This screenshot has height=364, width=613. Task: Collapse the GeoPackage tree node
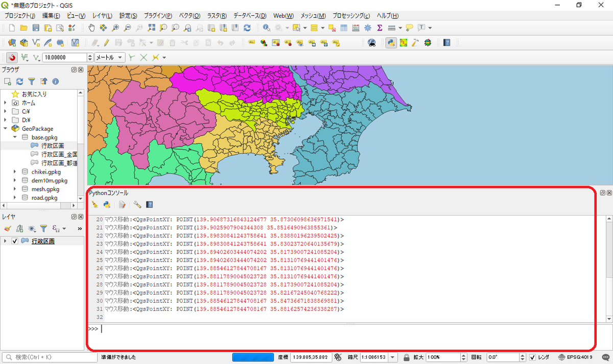5,129
